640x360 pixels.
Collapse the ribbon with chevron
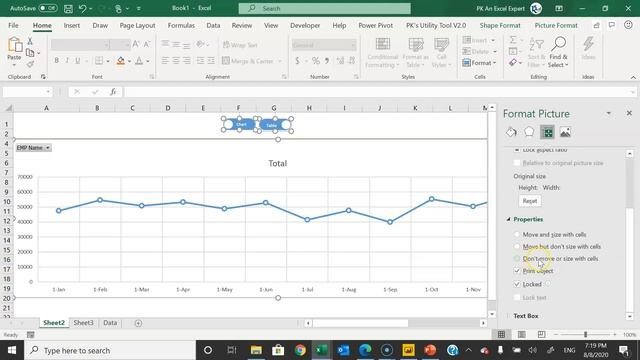tap(633, 77)
